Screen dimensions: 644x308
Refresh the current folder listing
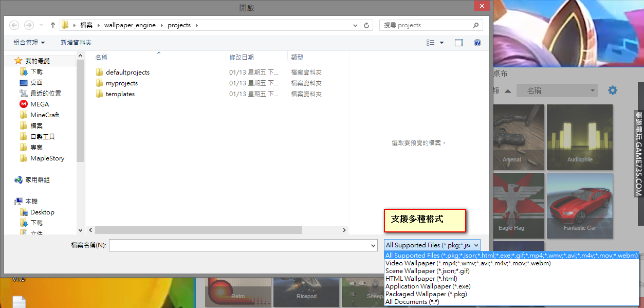[366, 25]
